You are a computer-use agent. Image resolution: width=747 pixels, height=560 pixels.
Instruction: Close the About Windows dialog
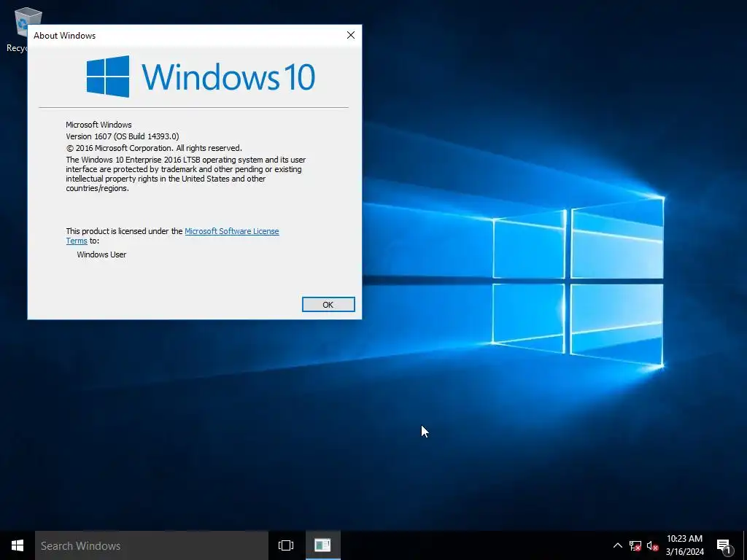pos(351,35)
